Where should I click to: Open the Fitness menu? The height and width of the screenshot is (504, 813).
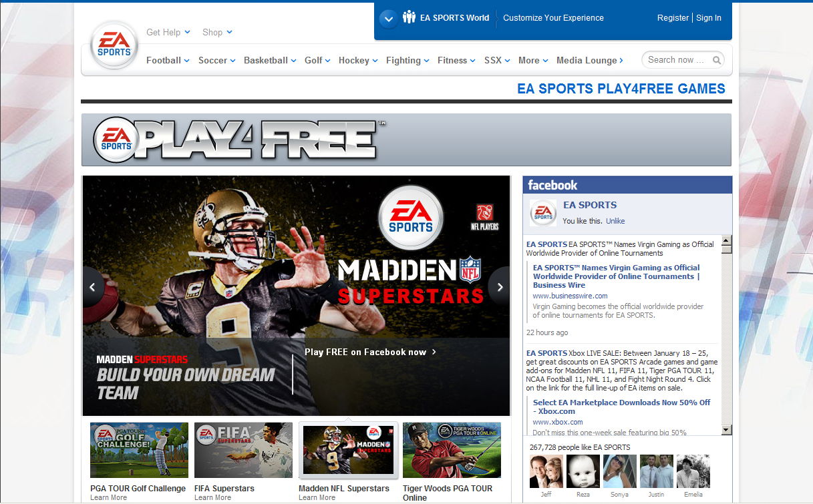tap(456, 60)
